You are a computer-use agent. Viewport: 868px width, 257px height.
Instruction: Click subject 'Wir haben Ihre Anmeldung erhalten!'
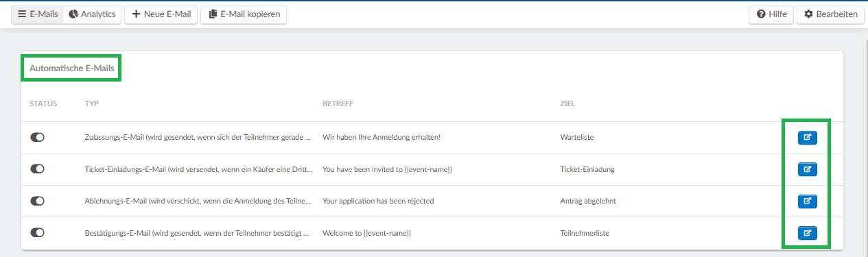point(382,137)
